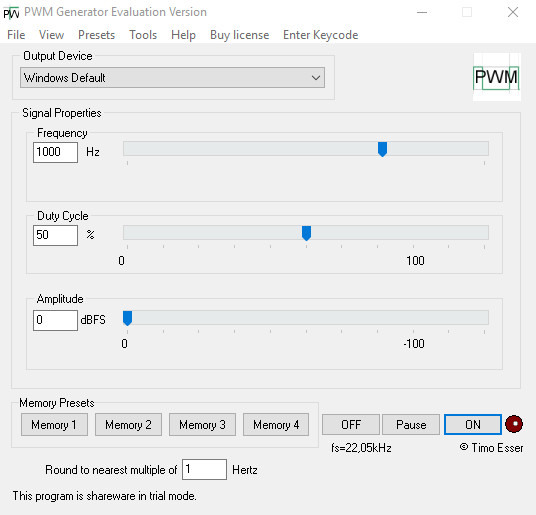
Task: Click the PW app icon in title bar
Action: click(x=11, y=13)
